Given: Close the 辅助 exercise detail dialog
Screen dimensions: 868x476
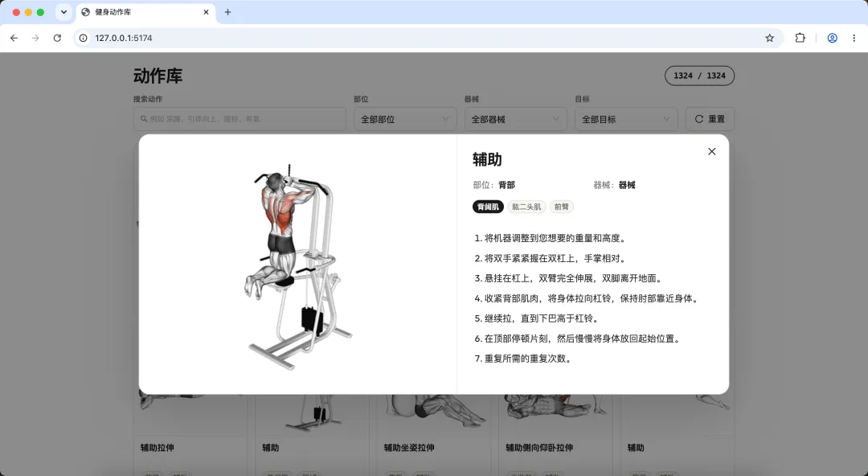Looking at the screenshot, I should 711,151.
